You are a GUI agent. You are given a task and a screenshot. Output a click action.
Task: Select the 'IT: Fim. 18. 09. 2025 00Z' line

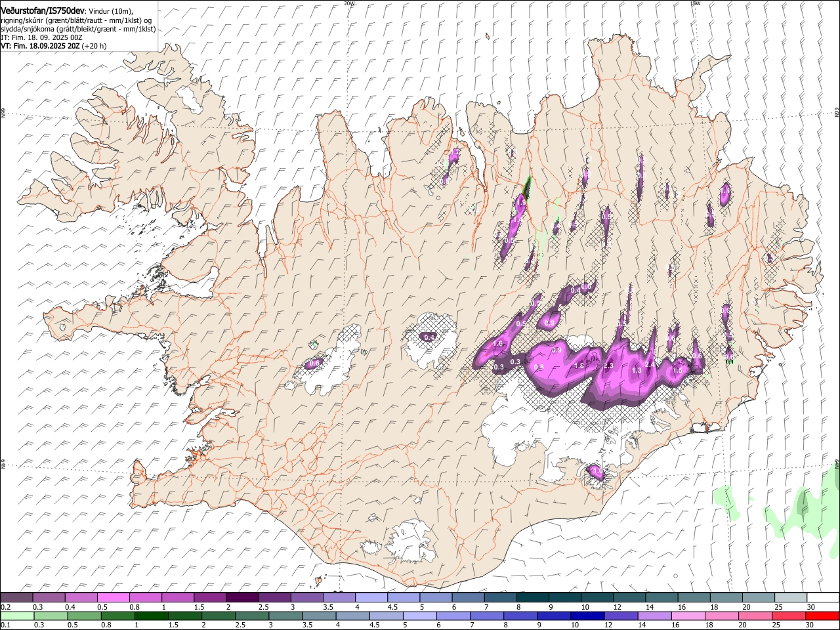[41, 37]
